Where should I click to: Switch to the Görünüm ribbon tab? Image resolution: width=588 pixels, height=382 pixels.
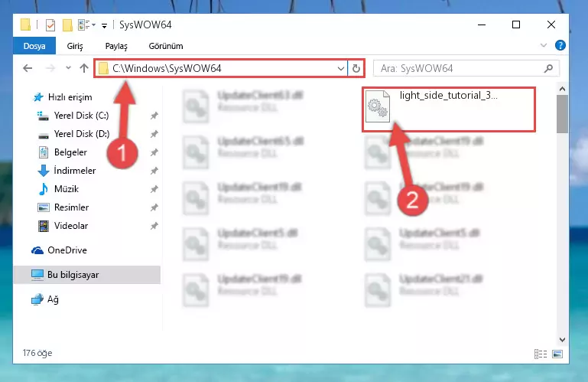pos(166,46)
